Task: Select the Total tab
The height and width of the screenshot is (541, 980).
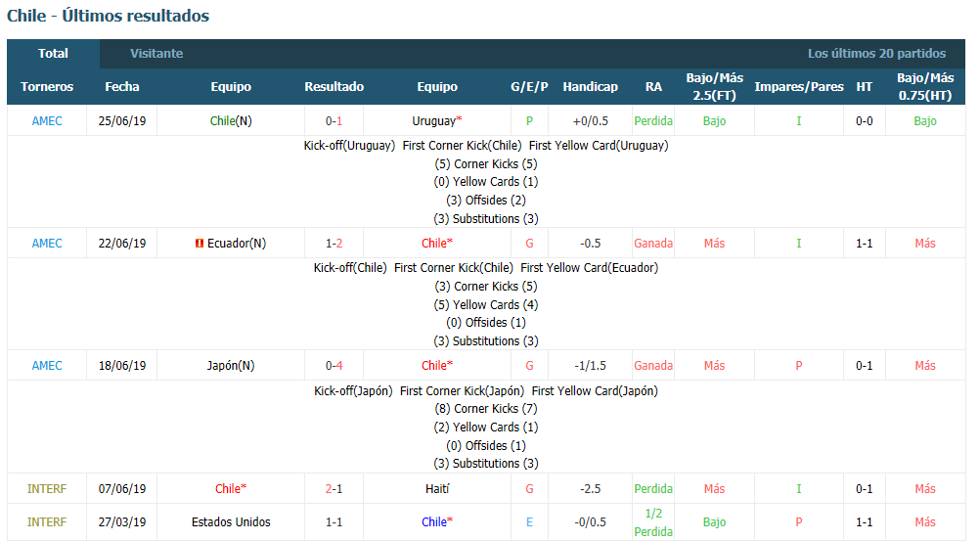Action: coord(53,54)
